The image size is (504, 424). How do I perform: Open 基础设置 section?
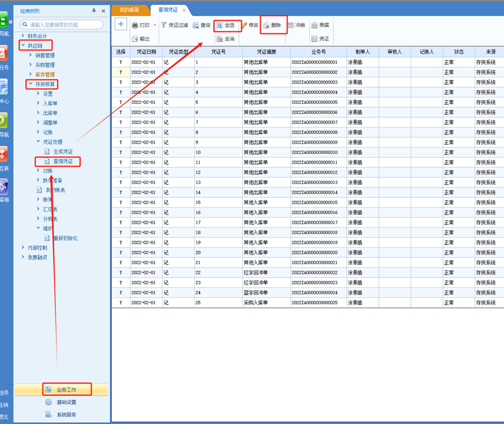[x=61, y=402]
